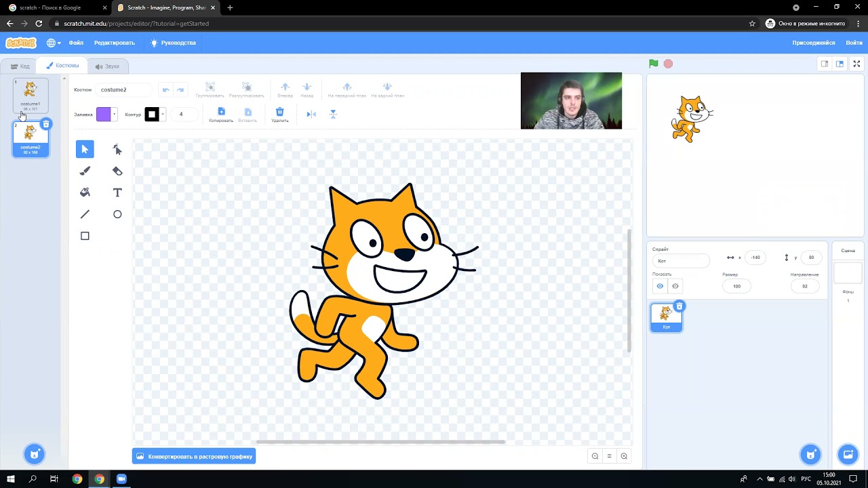Open the Руководства tutorials
The height and width of the screenshot is (488, 868).
(x=174, y=43)
